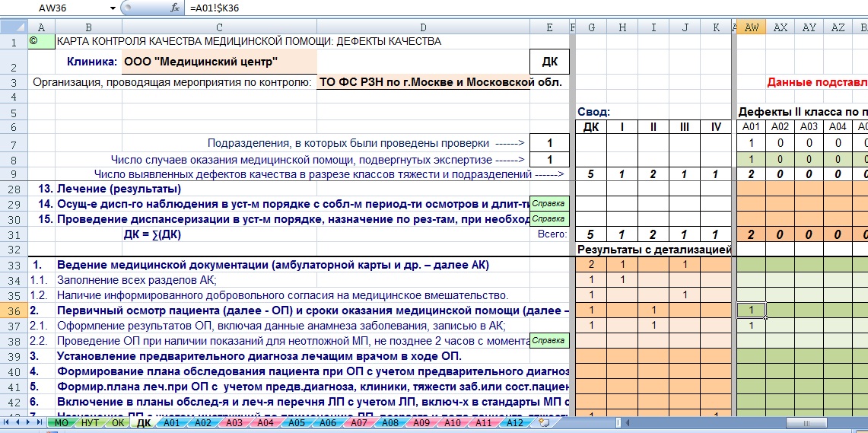Go to previous sheet tab arrow
This screenshot has width=868, height=433.
coord(17,422)
